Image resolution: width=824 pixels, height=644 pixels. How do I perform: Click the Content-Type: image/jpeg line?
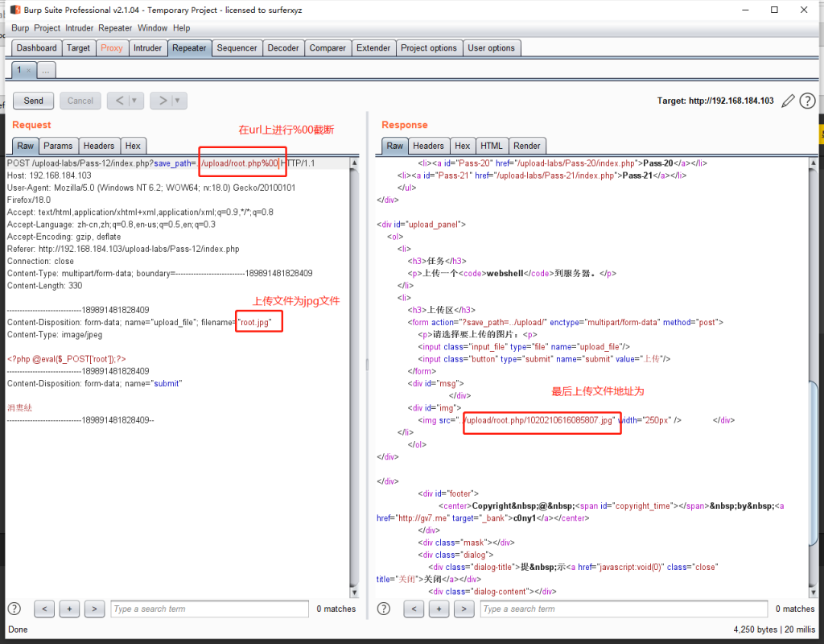pyautogui.click(x=55, y=334)
